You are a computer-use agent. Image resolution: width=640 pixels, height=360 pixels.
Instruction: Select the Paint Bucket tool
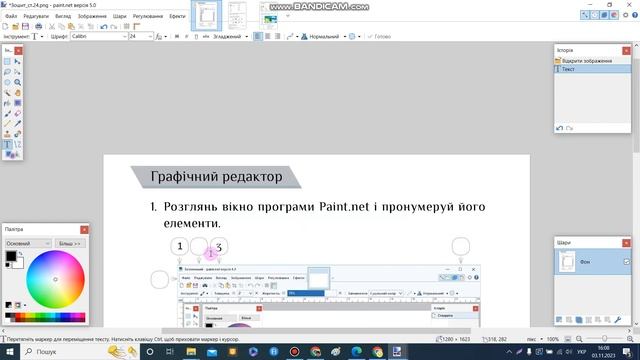pyautogui.click(x=7, y=103)
